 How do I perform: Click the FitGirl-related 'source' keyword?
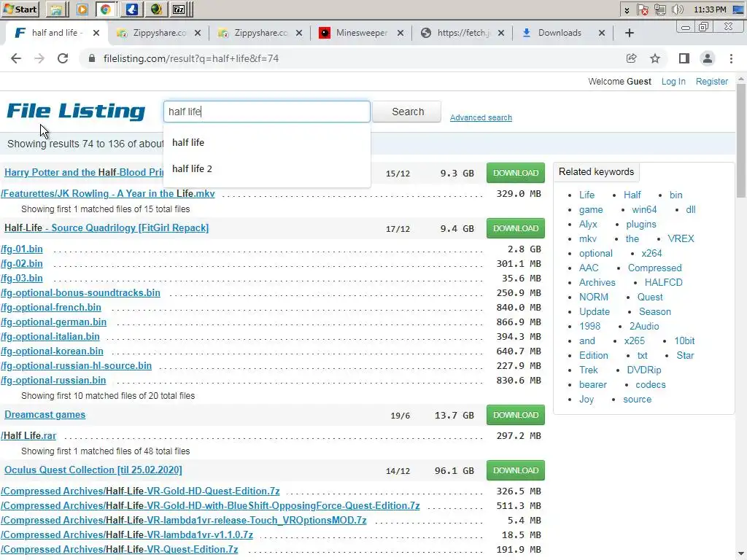[x=637, y=399]
